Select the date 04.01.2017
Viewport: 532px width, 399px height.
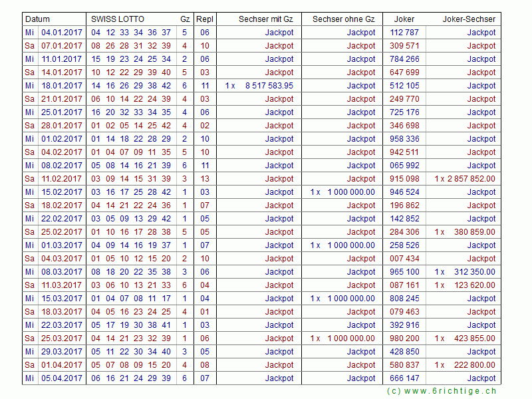point(62,33)
